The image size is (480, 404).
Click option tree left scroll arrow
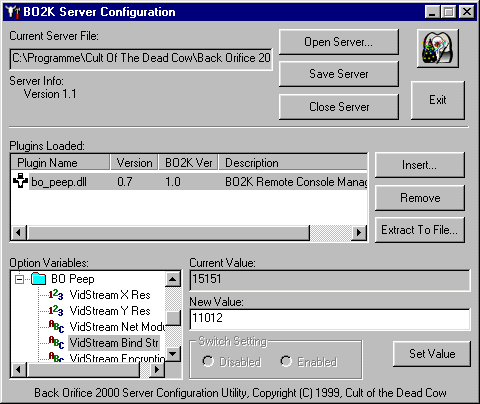click(20, 369)
